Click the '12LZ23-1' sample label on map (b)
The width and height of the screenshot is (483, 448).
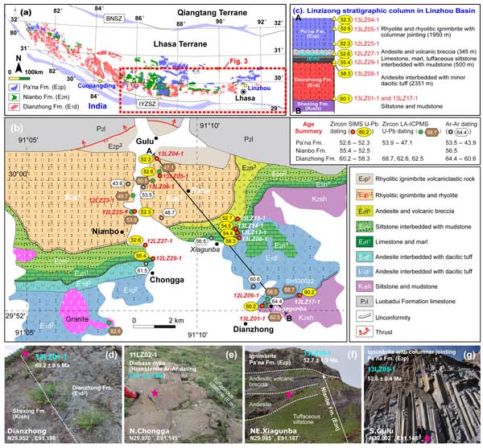click(x=101, y=200)
